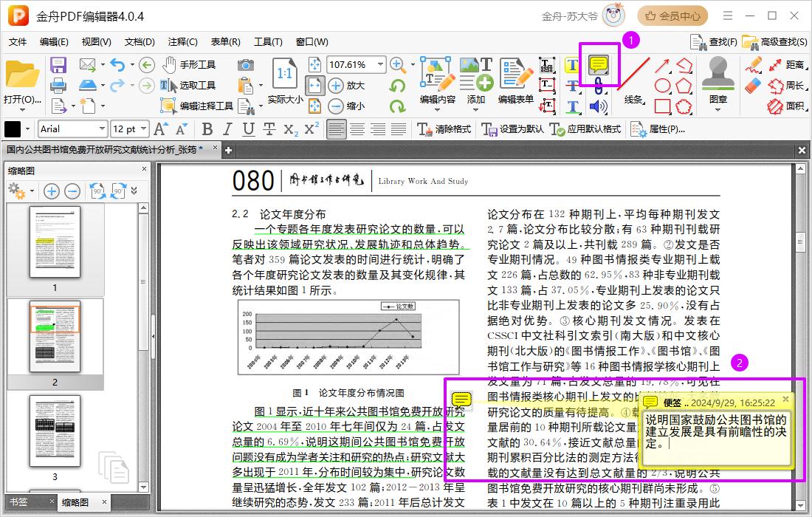Click the snapshot camera icon
This screenshot has height=517, width=812.
click(x=246, y=65)
